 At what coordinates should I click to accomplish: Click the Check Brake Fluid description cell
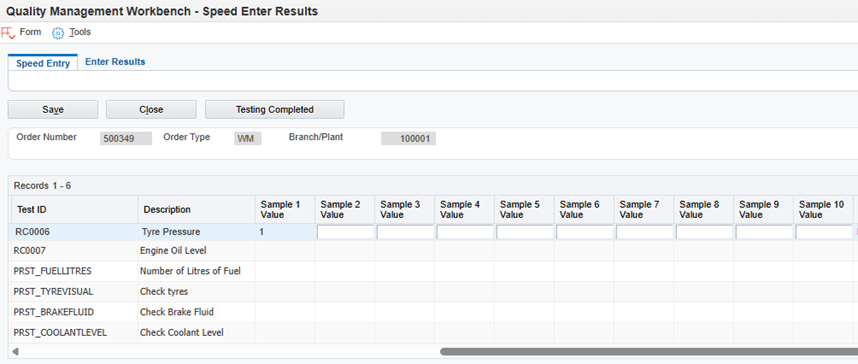196,313
